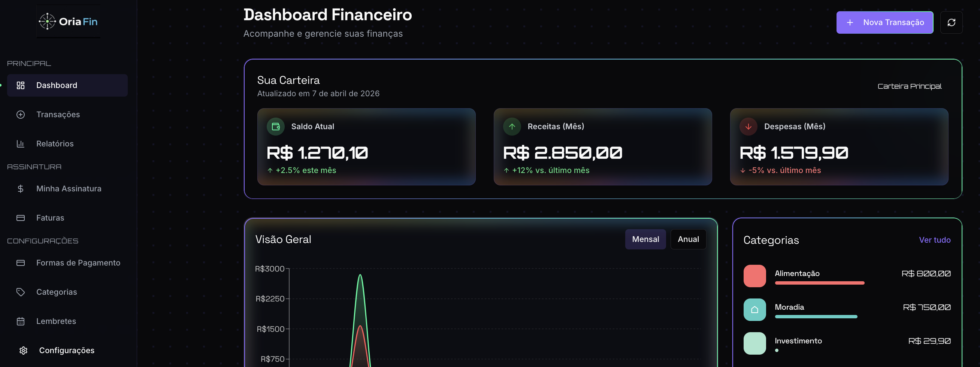980x367 pixels.
Task: Click the Saldo Atual balance card
Action: pyautogui.click(x=366, y=147)
